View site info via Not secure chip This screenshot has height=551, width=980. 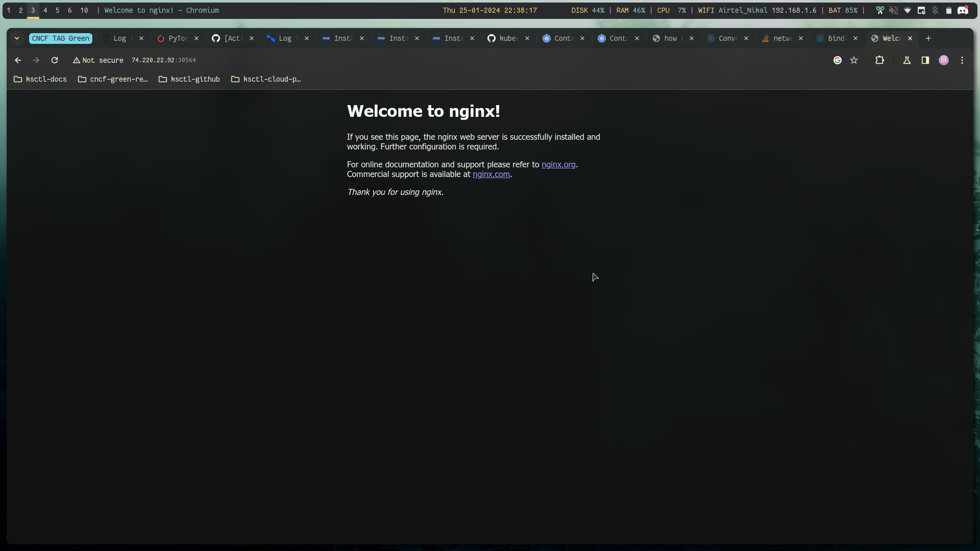coord(98,60)
